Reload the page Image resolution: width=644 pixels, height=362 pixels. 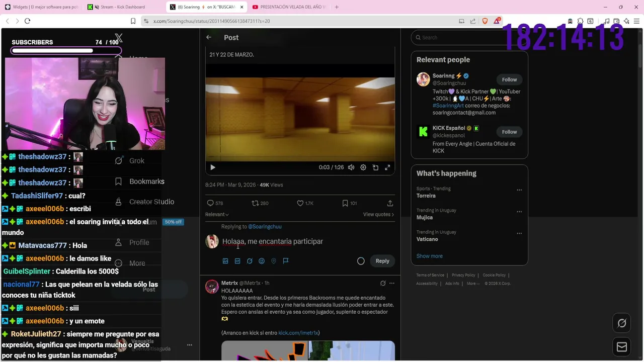[27, 21]
